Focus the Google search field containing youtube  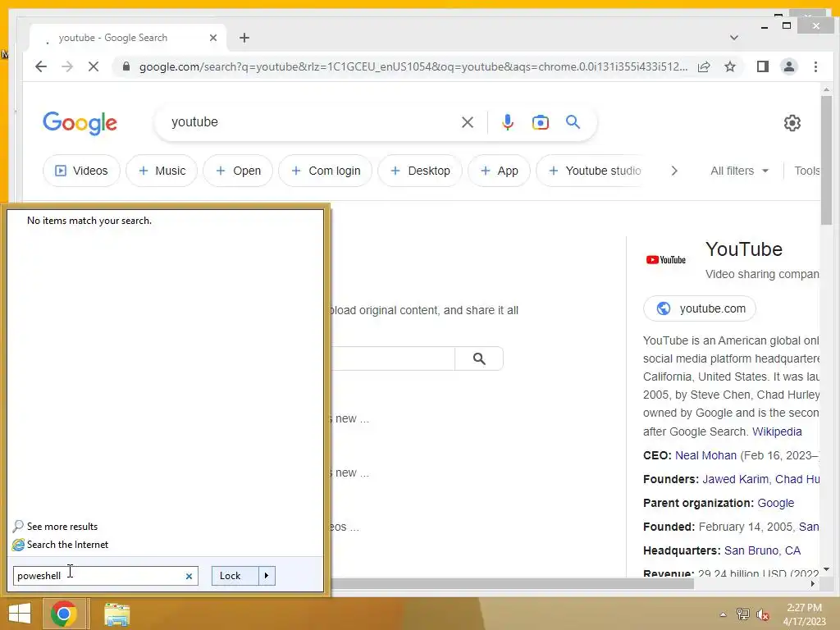311,122
